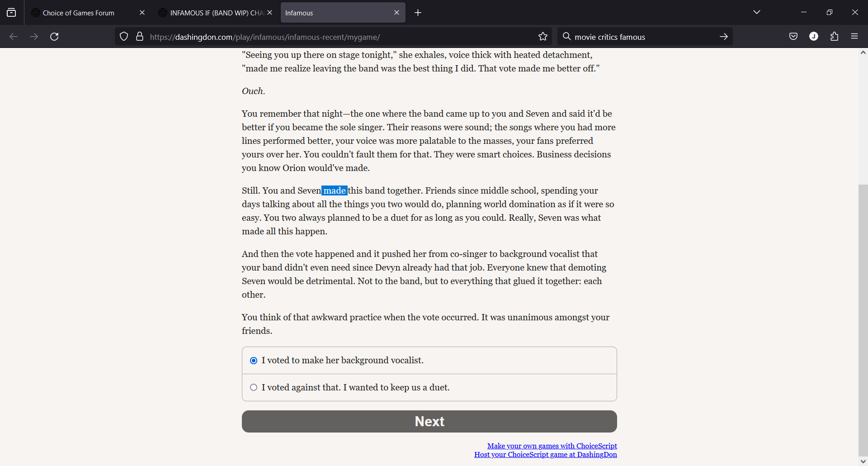Minimize the browser window
868x466 pixels.
pos(803,12)
